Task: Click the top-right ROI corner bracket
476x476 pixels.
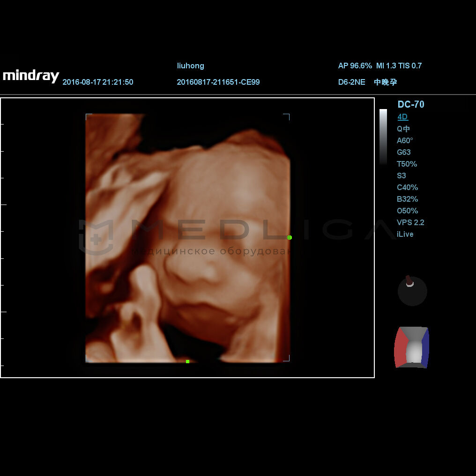Action: 287,117
